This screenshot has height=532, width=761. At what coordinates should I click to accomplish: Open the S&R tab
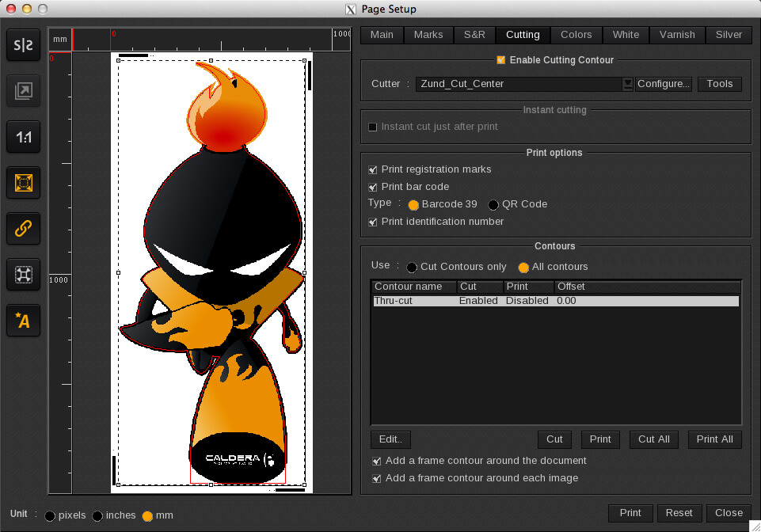474,35
